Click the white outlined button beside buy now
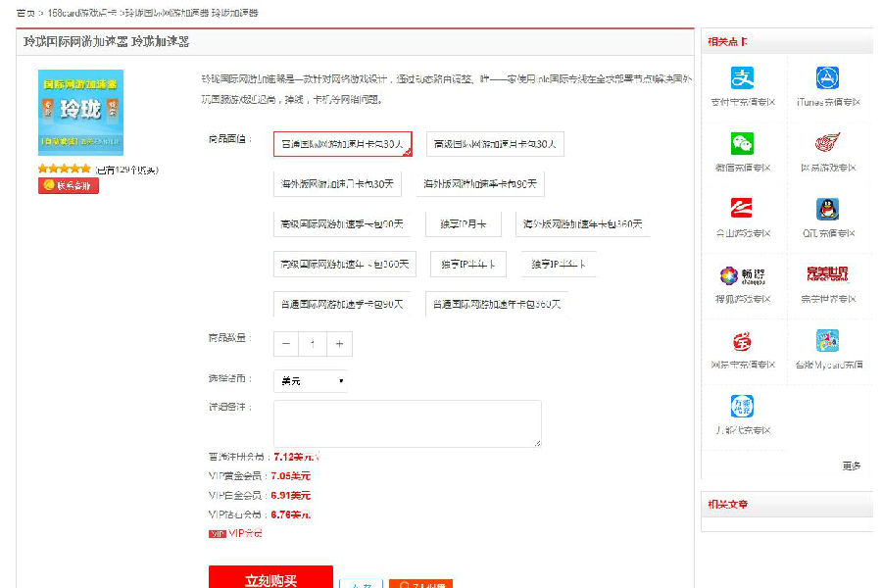Image resolution: width=882 pixels, height=588 pixels. (x=361, y=584)
